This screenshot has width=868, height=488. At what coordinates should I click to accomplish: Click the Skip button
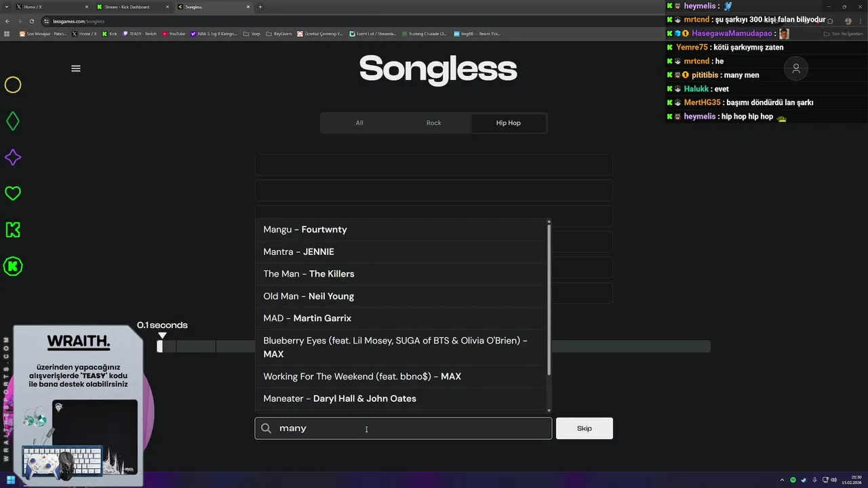585,428
